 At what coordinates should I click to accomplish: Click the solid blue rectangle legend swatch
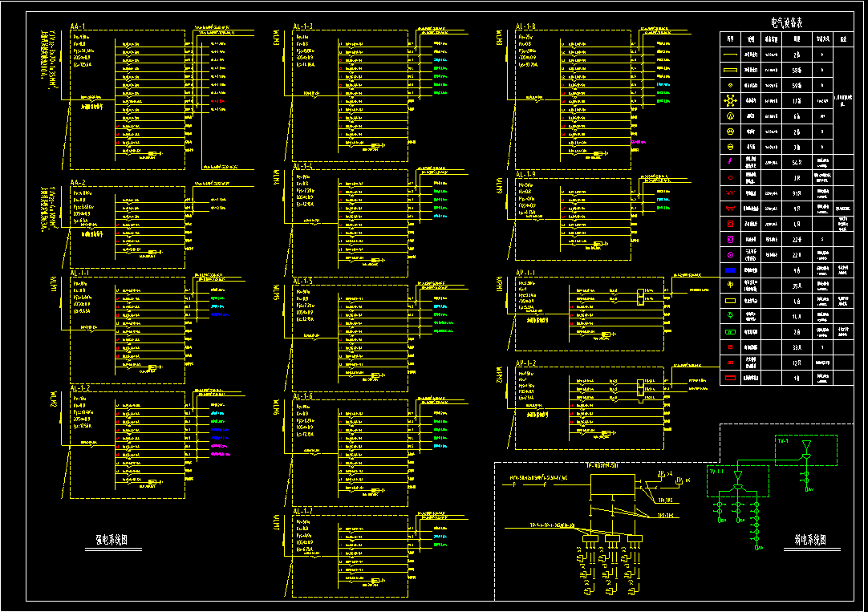(731, 271)
